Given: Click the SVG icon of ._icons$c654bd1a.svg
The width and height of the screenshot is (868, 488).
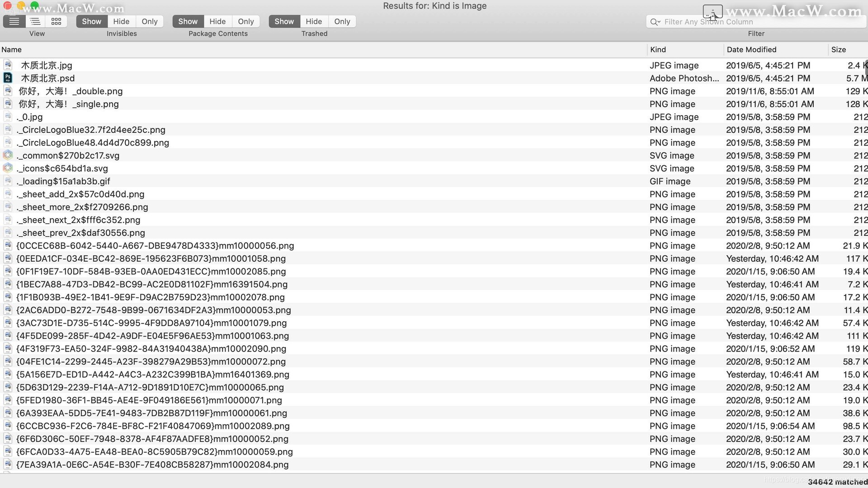Looking at the screenshot, I should [x=8, y=168].
